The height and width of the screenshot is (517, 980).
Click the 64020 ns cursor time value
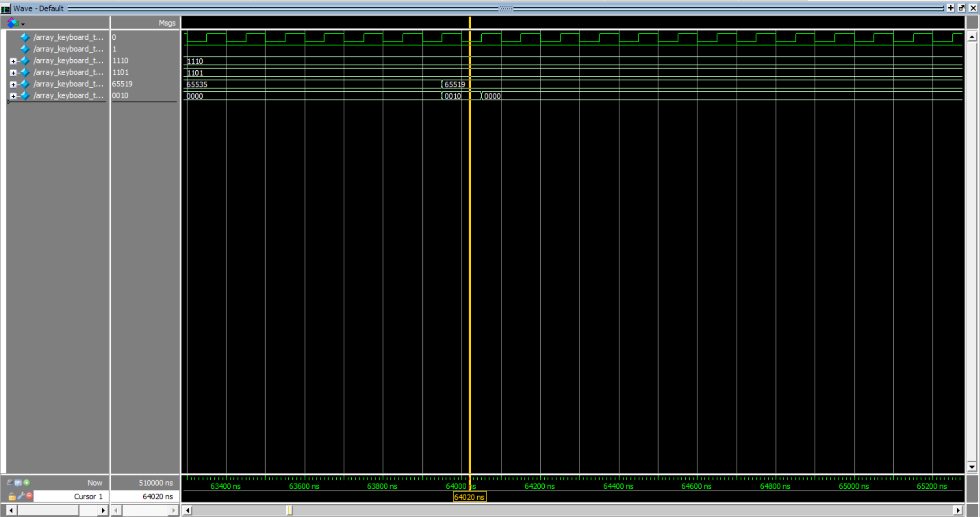pos(158,496)
